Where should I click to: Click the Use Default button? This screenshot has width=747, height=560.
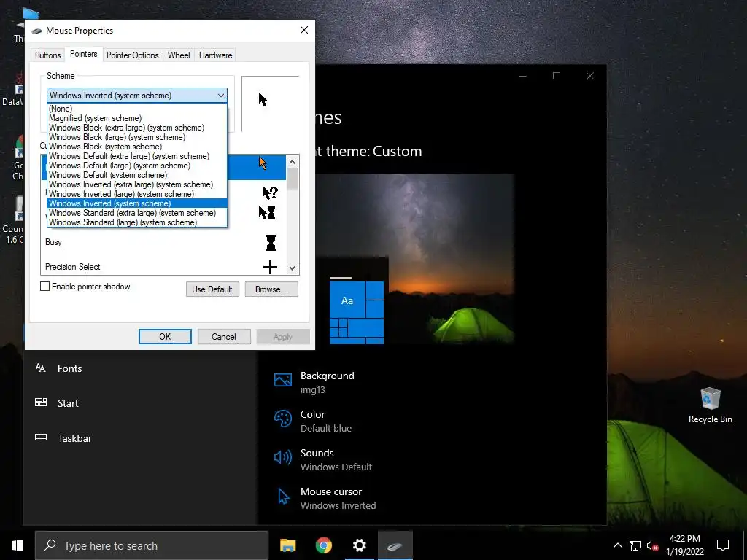tap(212, 289)
